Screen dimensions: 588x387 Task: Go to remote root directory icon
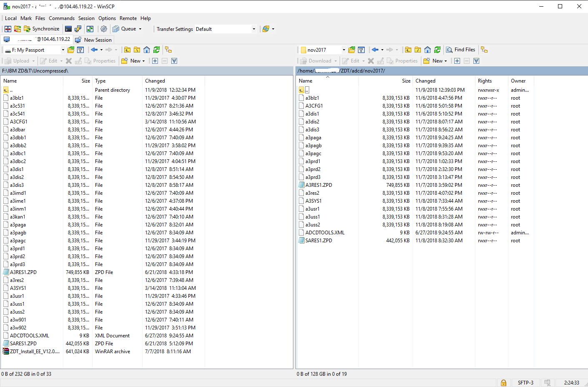418,50
